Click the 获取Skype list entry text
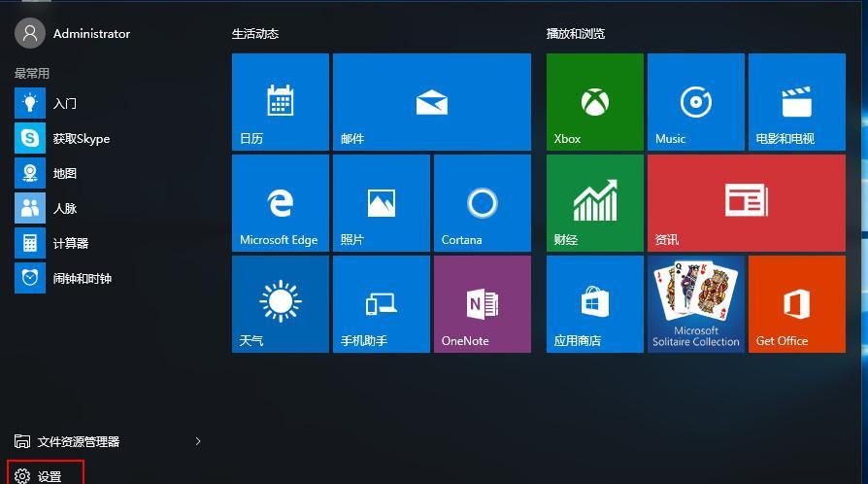This screenshot has width=868, height=484. (x=82, y=139)
